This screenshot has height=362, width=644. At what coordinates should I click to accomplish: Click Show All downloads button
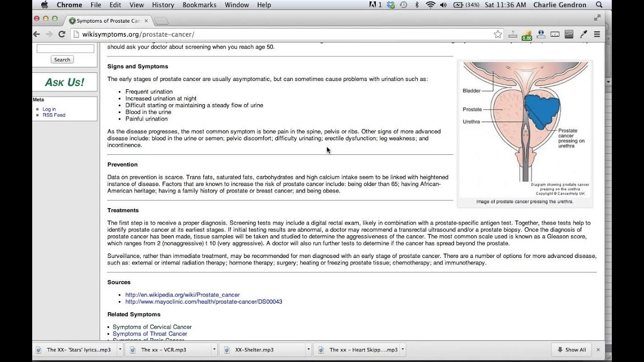tap(572, 350)
